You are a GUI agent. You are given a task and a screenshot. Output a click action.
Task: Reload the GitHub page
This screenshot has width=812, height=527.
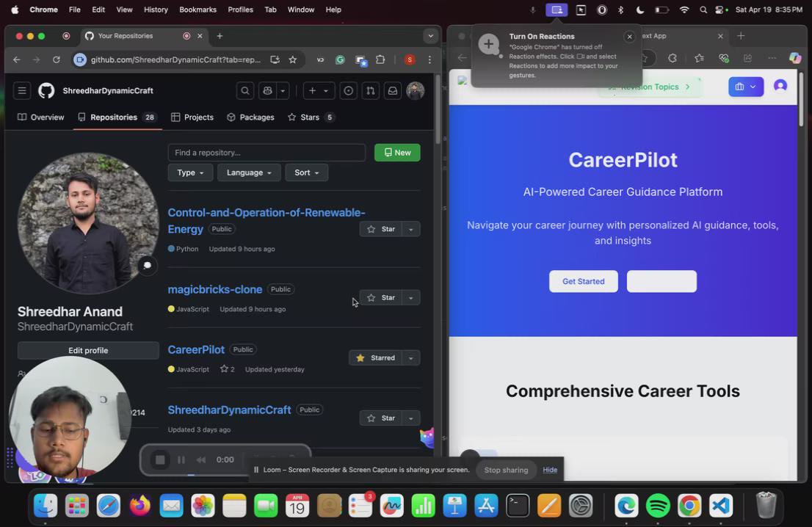tap(56, 59)
